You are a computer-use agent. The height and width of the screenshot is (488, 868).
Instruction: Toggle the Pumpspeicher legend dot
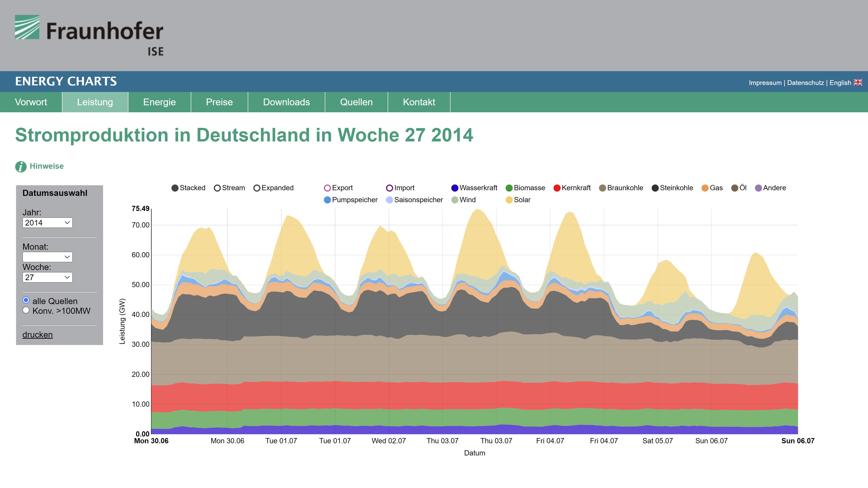(327, 200)
